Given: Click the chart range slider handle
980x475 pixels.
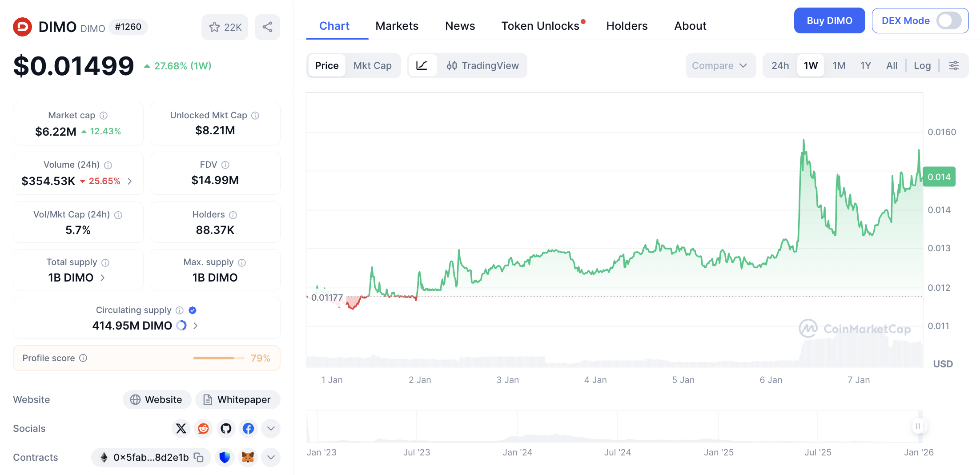Looking at the screenshot, I should 918,426.
